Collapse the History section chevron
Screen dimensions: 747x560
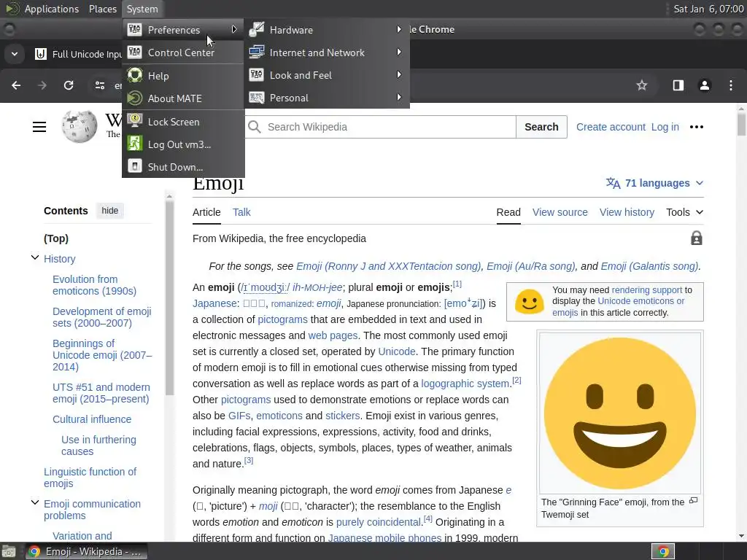35,257
